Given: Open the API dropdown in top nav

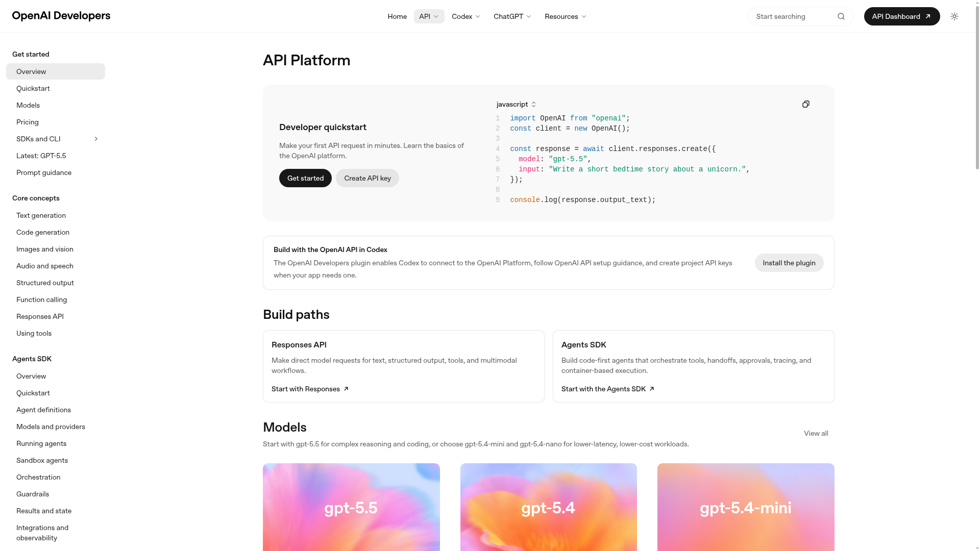Looking at the screenshot, I should (x=429, y=16).
